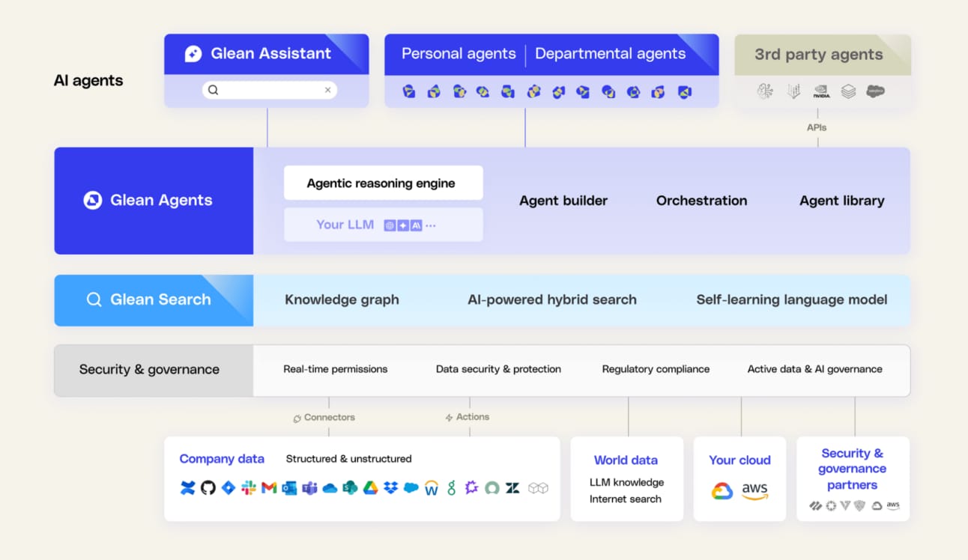The image size is (968, 560).
Task: Click the Glean Agents logo icon
Action: point(93,200)
